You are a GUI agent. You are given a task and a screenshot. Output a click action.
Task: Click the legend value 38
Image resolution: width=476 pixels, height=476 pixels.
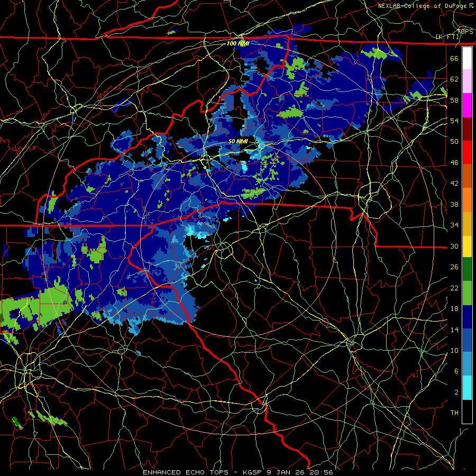(454, 204)
